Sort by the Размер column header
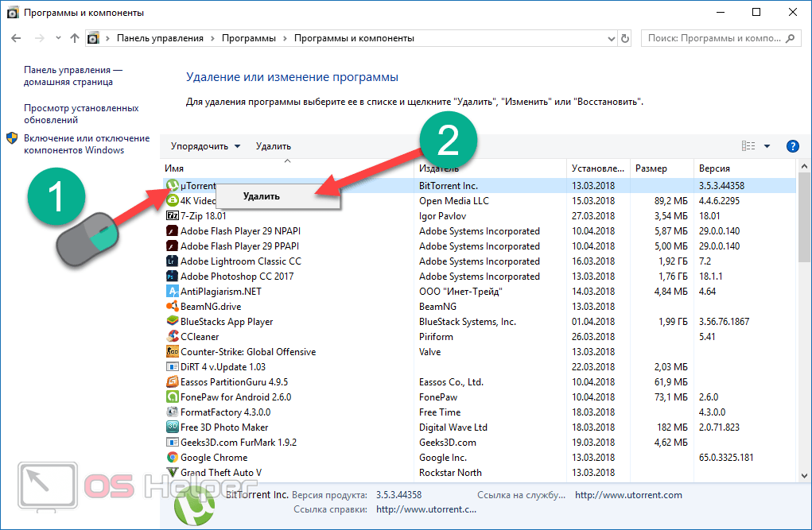 tap(662, 168)
